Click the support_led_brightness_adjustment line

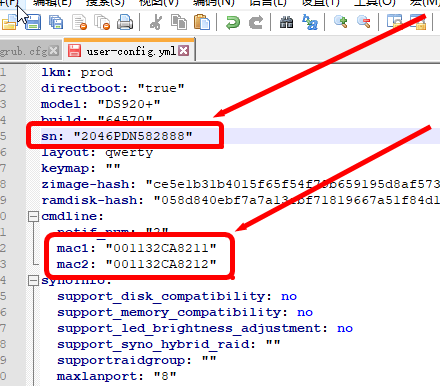(x=205, y=328)
